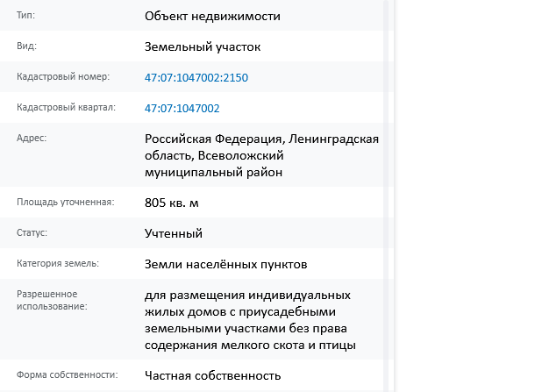Click the 'Земли населённых пунктов' value
The width and height of the screenshot is (542, 392).
tap(225, 264)
